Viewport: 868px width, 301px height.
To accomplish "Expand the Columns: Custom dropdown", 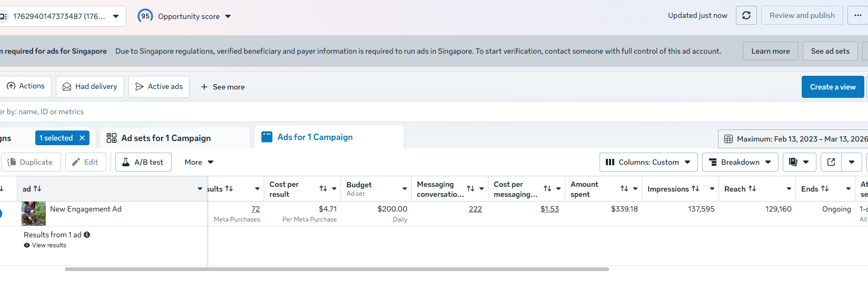I will tap(648, 162).
